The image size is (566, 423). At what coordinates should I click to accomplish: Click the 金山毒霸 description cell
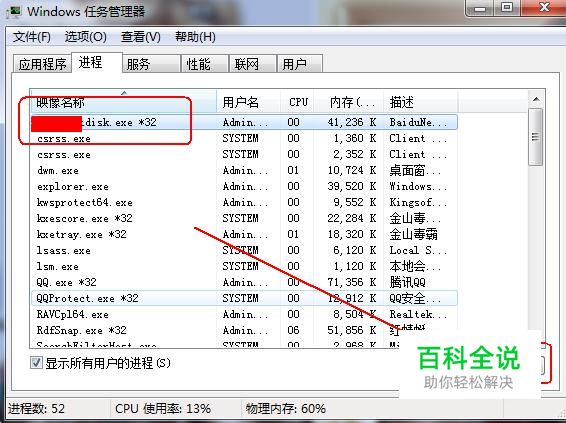pos(413,234)
